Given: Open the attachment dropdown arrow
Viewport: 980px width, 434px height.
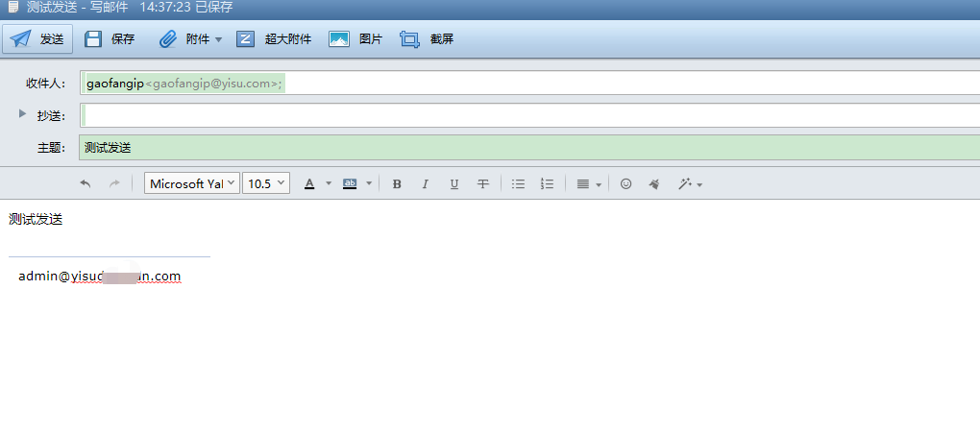Looking at the screenshot, I should 218,40.
